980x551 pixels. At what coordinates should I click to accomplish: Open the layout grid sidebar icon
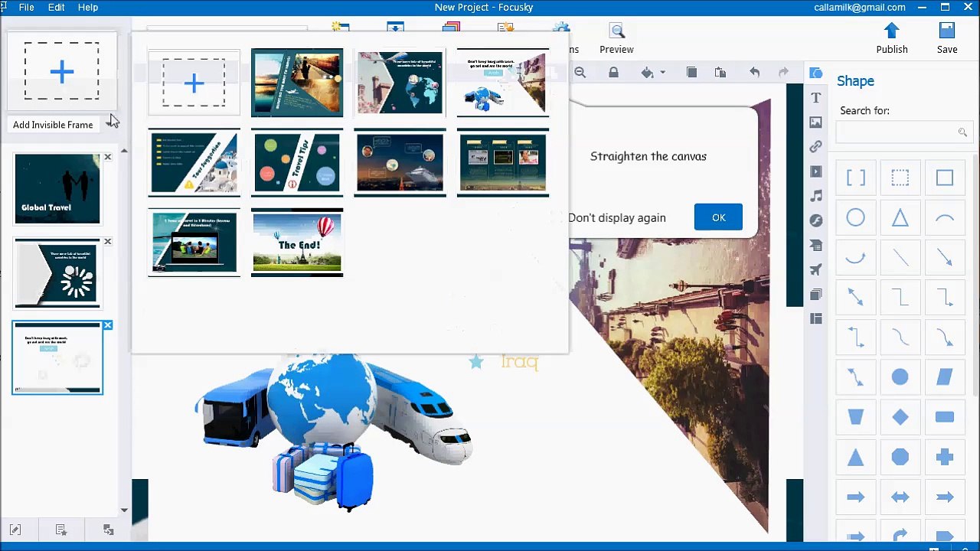coord(816,318)
